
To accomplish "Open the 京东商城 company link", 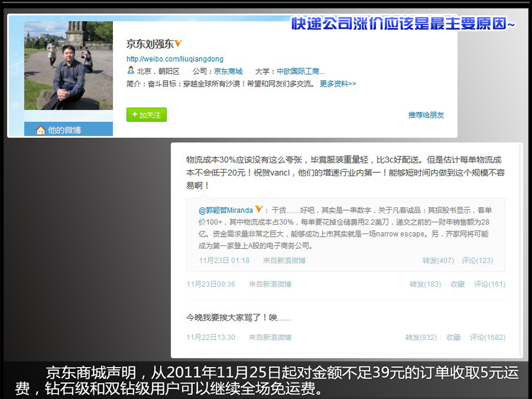I will pos(228,71).
